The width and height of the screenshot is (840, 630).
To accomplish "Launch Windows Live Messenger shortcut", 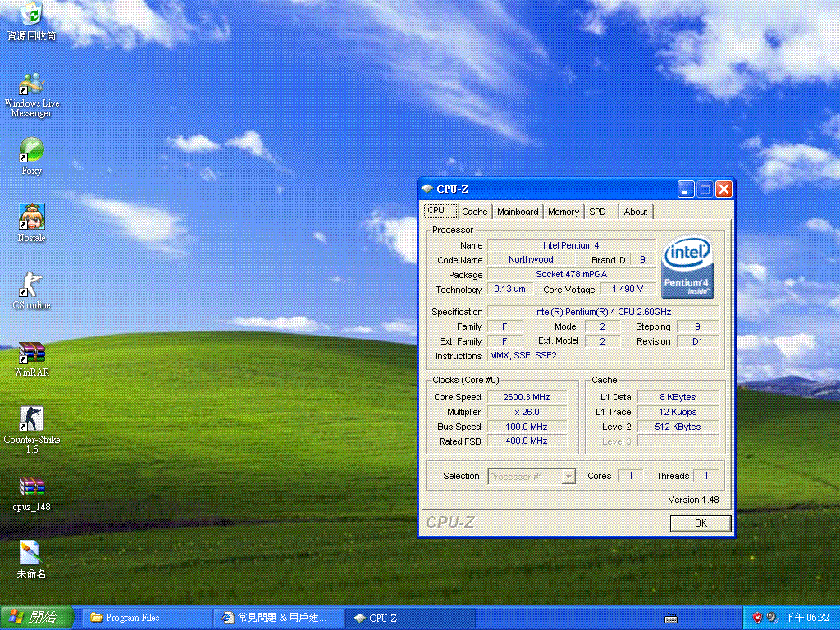I will (x=31, y=85).
